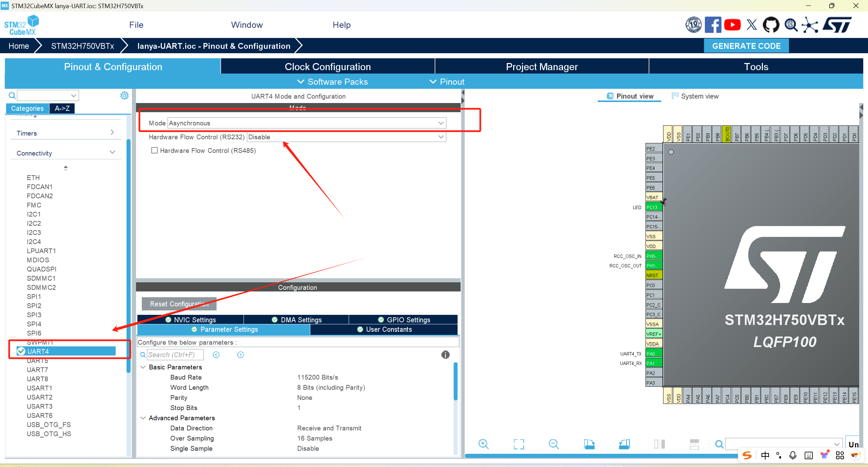Screen dimensions: 868x467
Task: Open the Mode Asynchronous dropdown
Action: tap(307, 123)
